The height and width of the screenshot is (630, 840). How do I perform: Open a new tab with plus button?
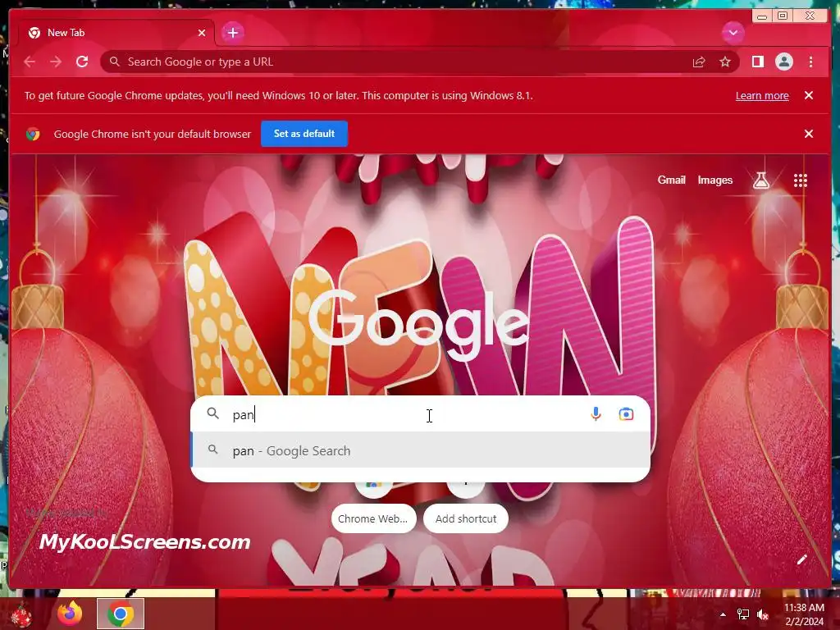(232, 33)
